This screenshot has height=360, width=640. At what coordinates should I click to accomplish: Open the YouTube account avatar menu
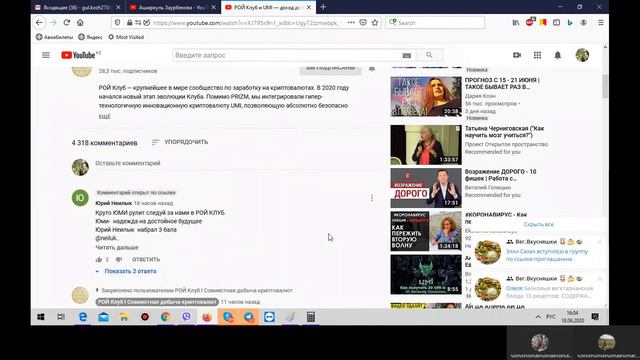582,55
